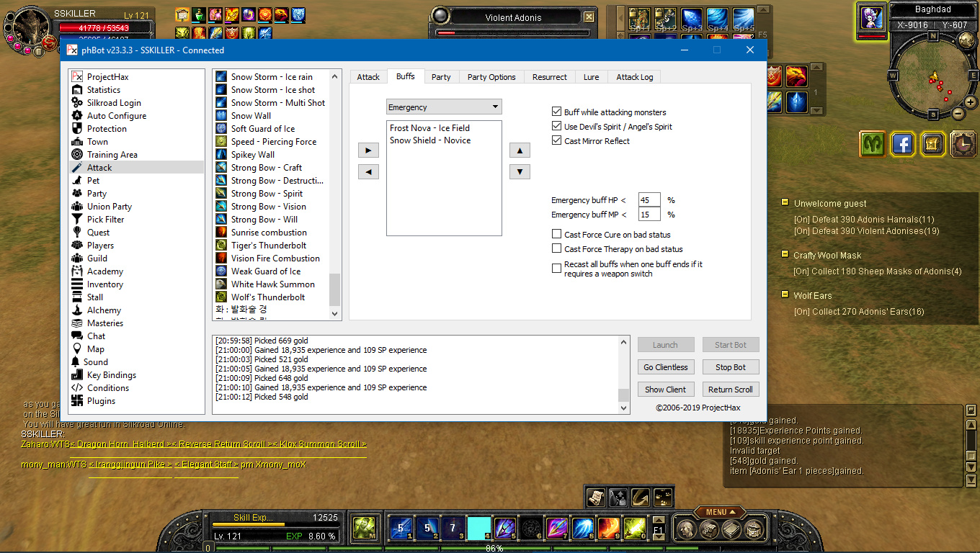Open the Protection shield icon in sidebar
This screenshot has height=553, width=980.
(78, 129)
